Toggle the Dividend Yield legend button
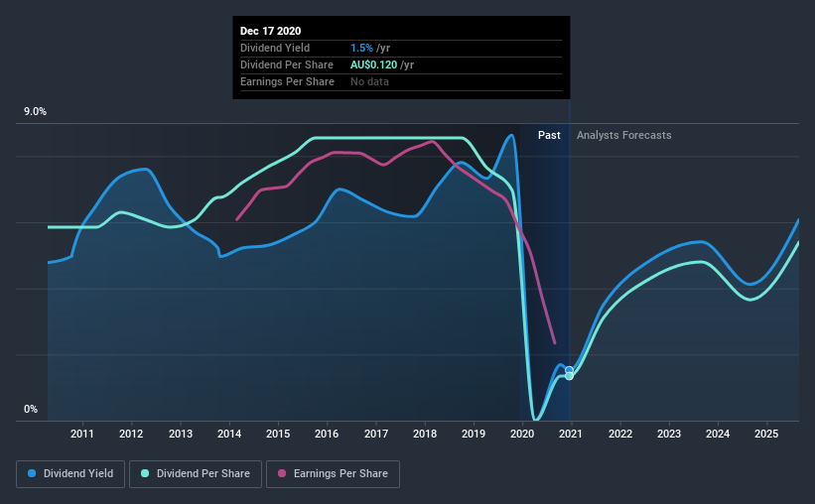The image size is (815, 504). (x=70, y=474)
